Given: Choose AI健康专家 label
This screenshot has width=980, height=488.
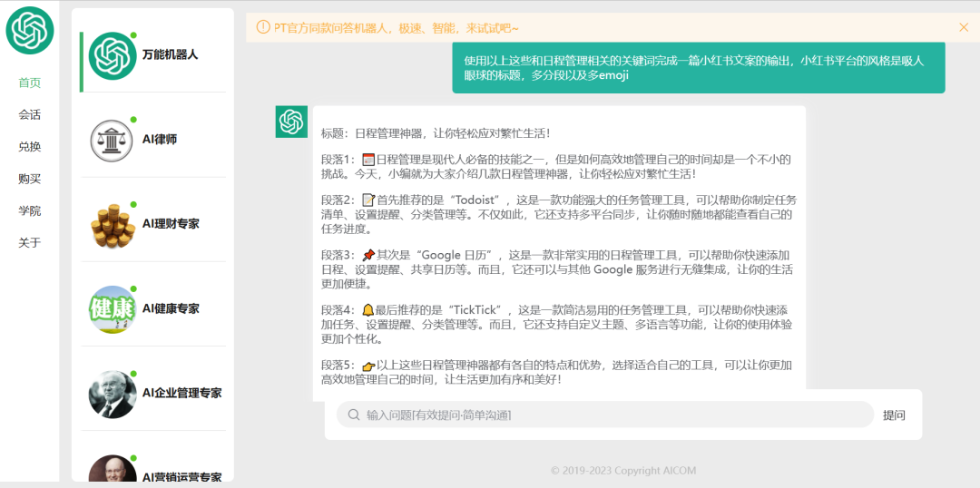Looking at the screenshot, I should tap(171, 308).
